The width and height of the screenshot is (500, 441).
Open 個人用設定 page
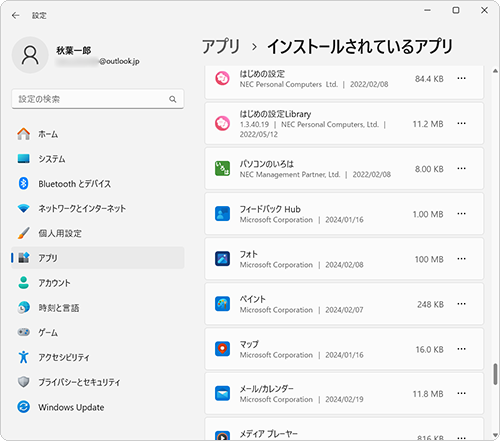point(98,233)
